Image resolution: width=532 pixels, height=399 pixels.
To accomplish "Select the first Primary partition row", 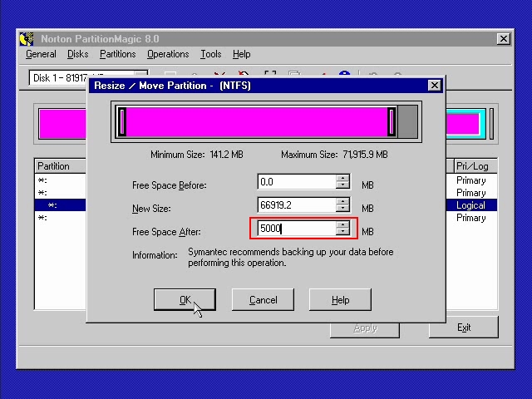I will [x=266, y=180].
